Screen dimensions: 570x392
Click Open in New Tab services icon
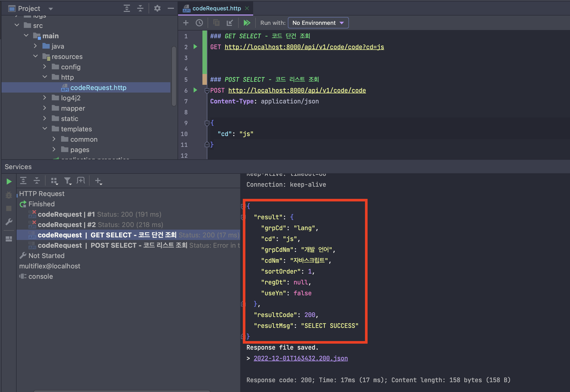[81, 181]
